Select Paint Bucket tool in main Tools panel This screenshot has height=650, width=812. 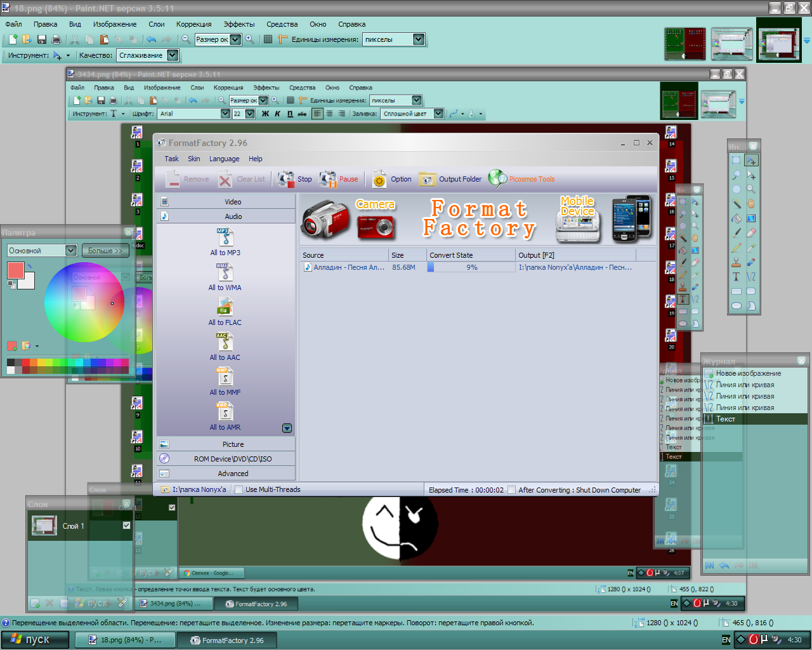coord(736,218)
